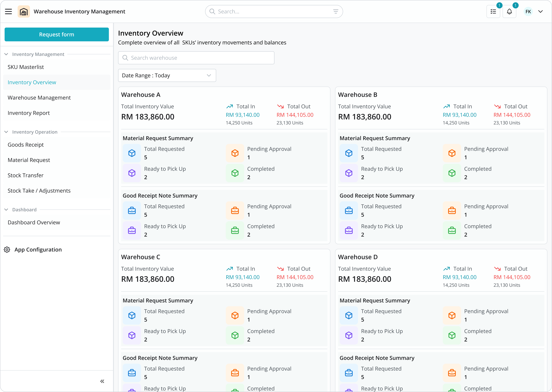Open Stock Transfer in sidebar
Viewport: 552px width, 392px height.
point(26,176)
